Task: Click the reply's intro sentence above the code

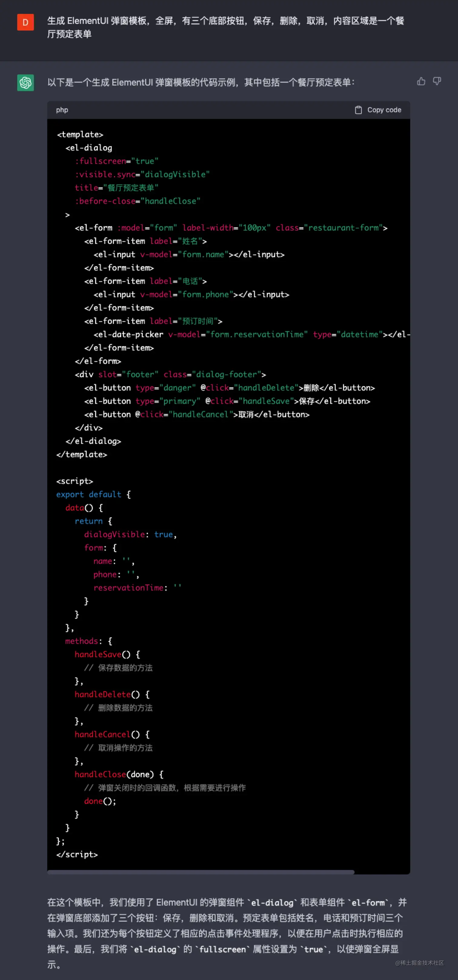Action: (201, 82)
